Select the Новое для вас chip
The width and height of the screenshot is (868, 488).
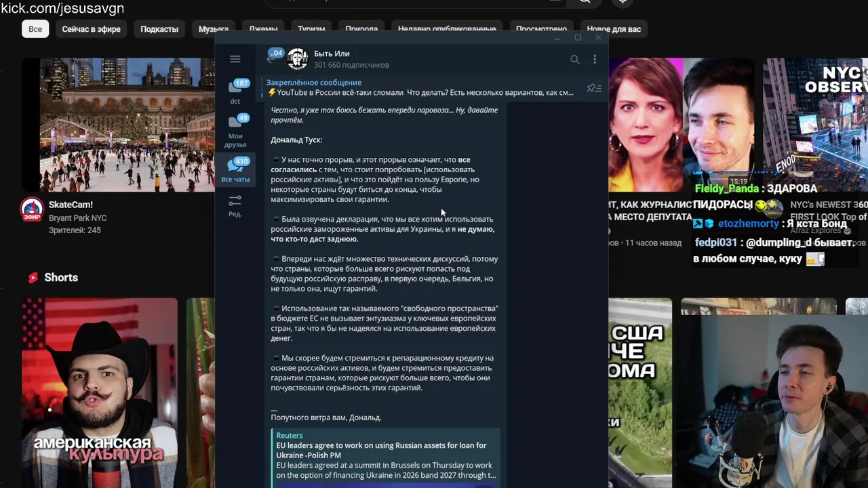point(614,29)
